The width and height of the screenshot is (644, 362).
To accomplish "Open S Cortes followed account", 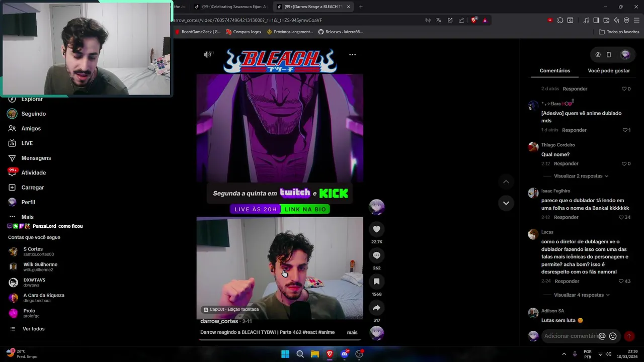I will 32,251.
